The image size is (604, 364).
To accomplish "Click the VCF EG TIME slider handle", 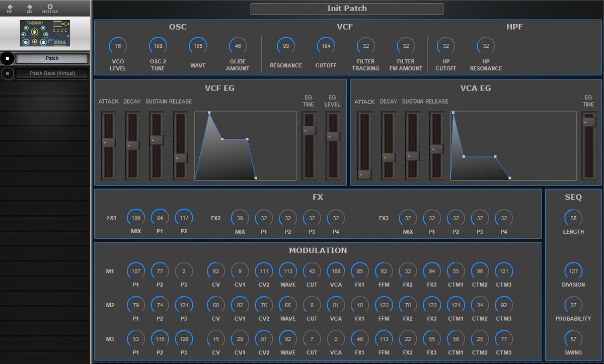I will (x=309, y=130).
